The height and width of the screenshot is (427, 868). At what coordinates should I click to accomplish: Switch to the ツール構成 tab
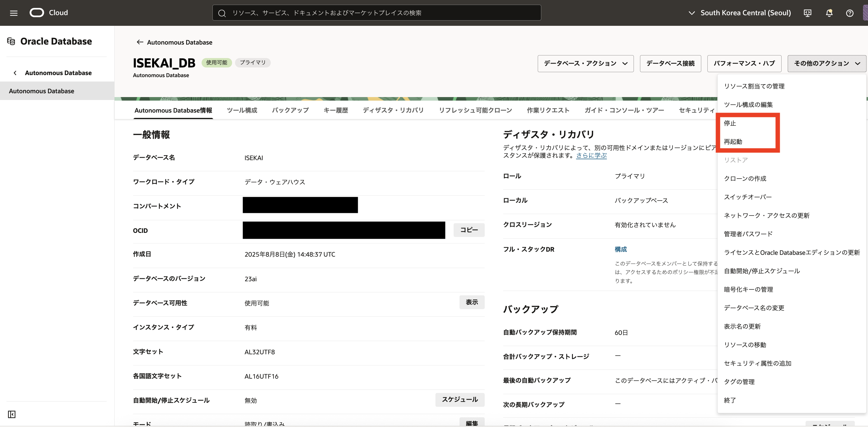click(x=242, y=110)
